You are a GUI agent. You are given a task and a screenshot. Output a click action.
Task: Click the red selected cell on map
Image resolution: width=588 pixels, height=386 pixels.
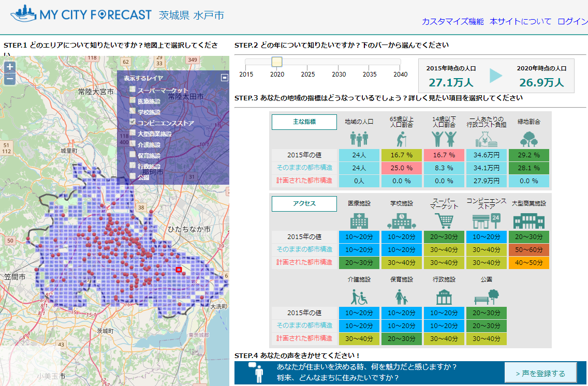coord(179,270)
